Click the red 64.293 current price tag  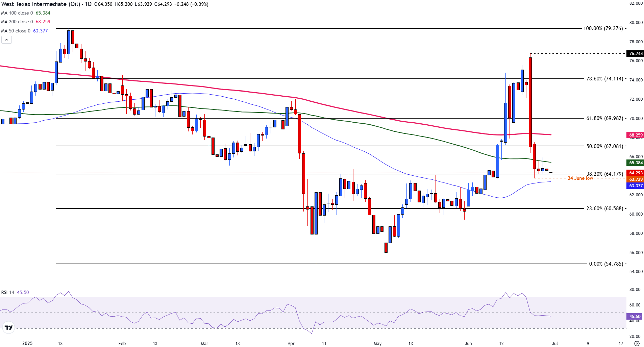tap(636, 173)
